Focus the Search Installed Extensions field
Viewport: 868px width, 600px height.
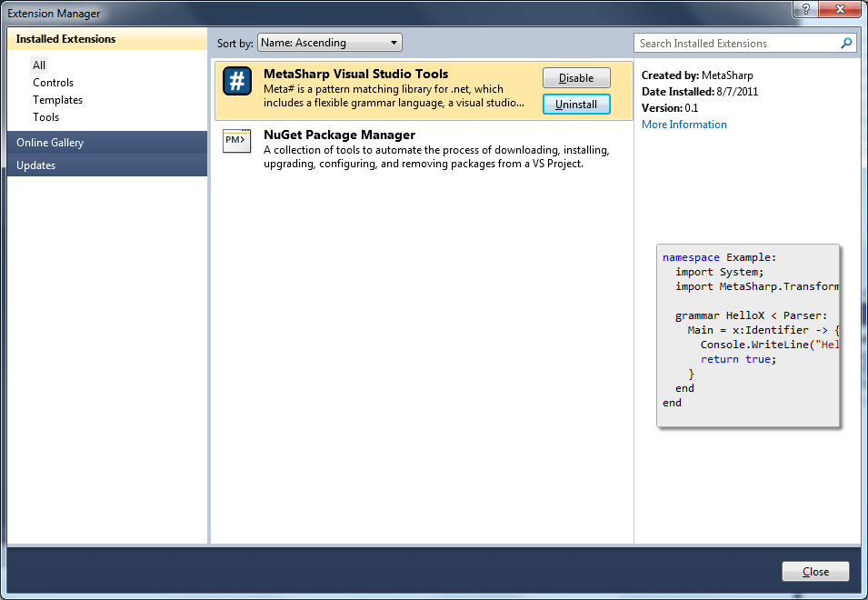[745, 43]
